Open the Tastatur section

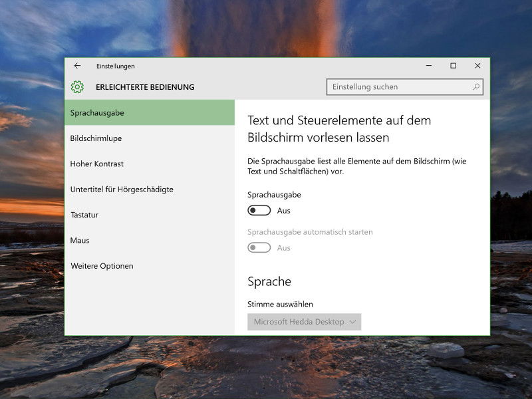pyautogui.click(x=150, y=215)
